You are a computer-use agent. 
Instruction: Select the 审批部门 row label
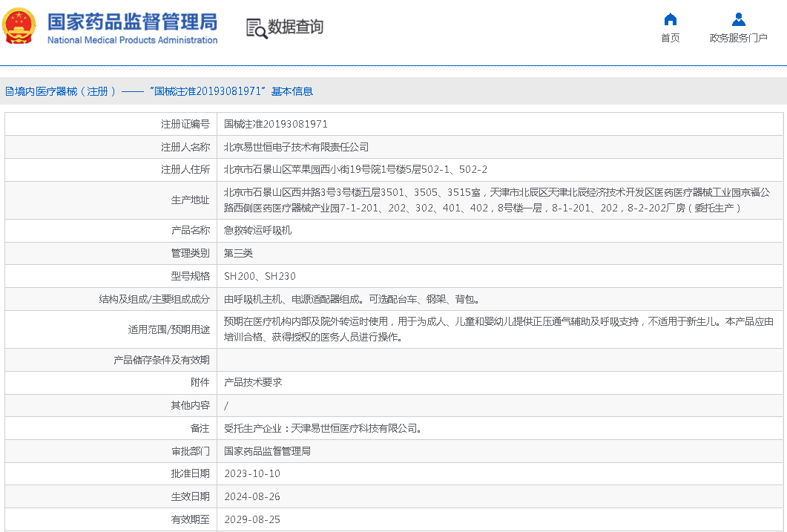(190, 451)
